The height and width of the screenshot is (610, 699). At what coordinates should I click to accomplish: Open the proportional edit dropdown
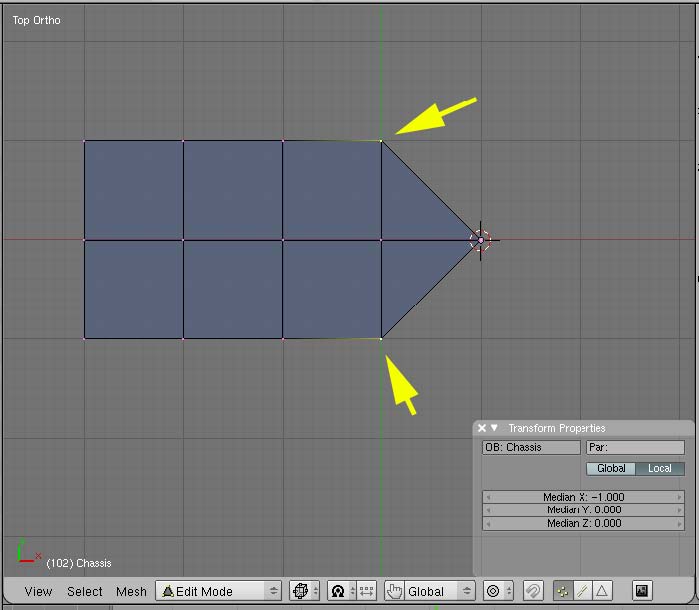(x=498, y=591)
